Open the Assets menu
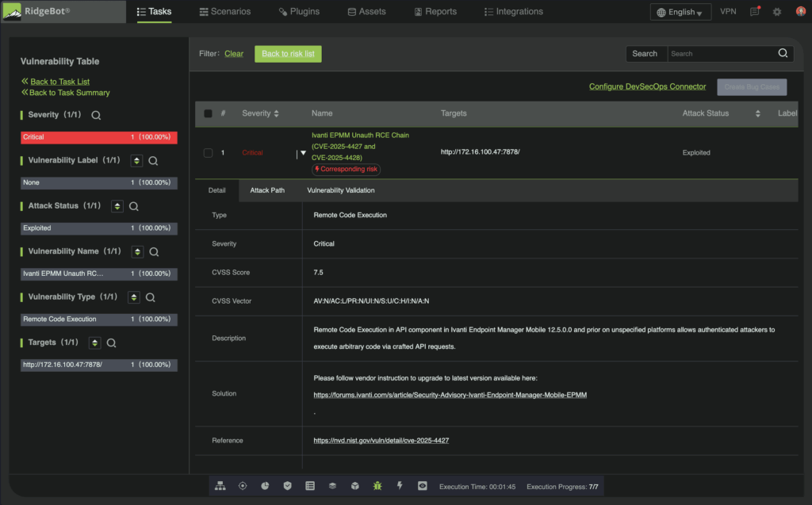The width and height of the screenshot is (812, 505). 366,11
